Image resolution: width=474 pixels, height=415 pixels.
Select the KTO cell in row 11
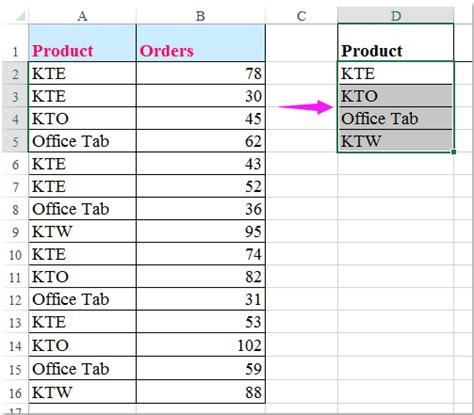[82, 277]
